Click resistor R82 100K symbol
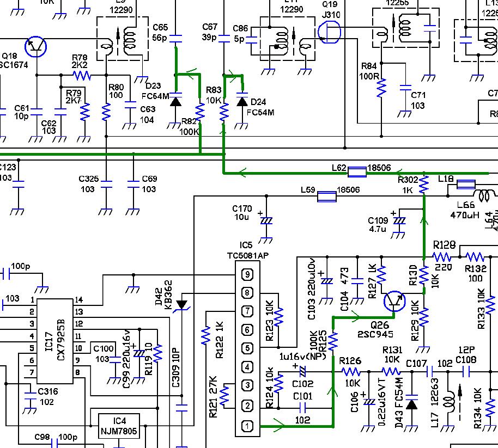Screen dimensions: 498x448 (200, 112)
